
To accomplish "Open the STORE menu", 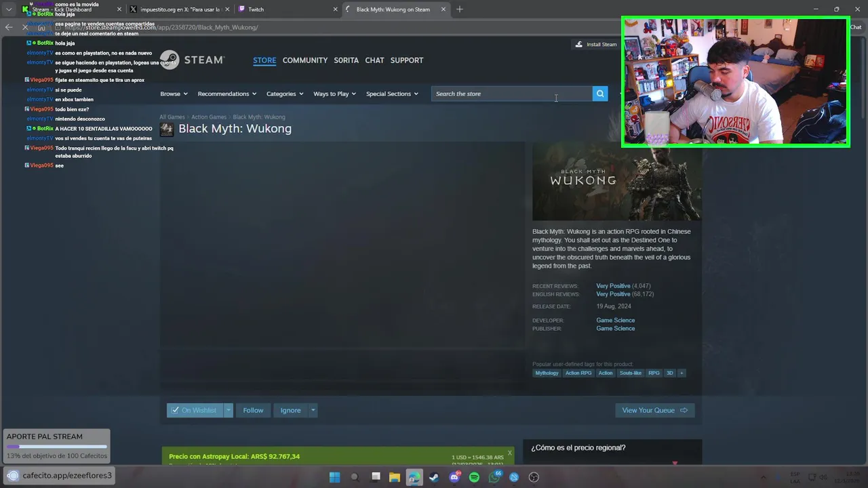I will click(x=264, y=60).
